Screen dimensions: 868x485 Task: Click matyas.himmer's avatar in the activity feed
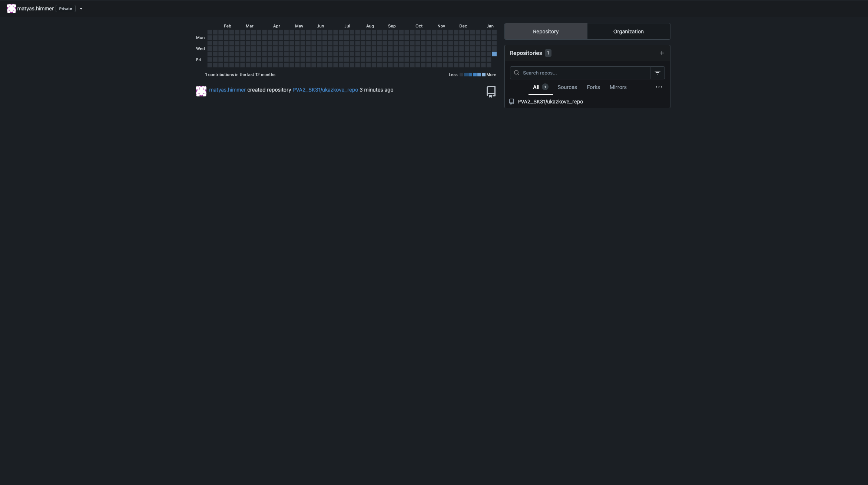pos(201,91)
